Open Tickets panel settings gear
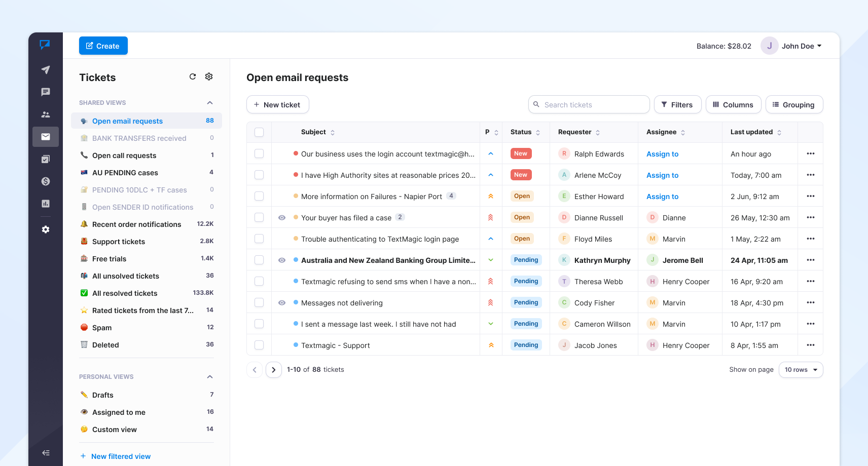 pos(209,76)
